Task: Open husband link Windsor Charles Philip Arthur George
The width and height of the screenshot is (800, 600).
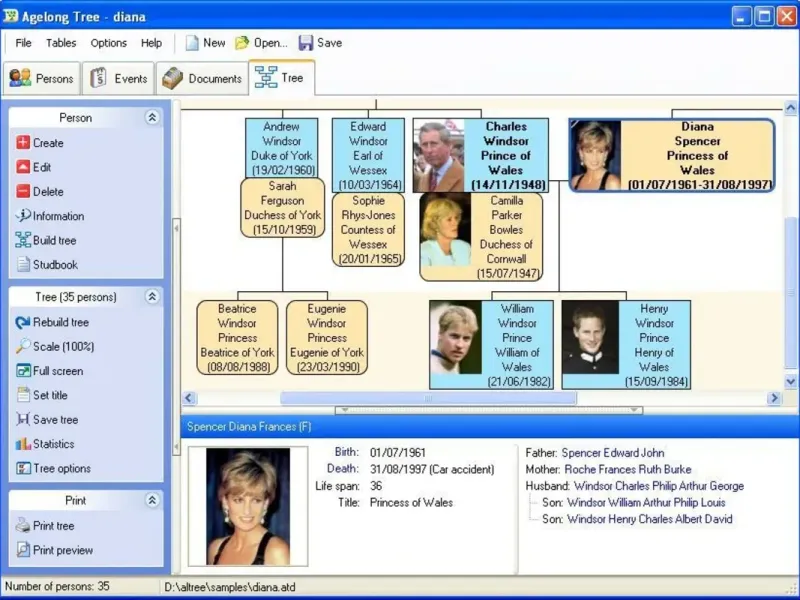Action: tap(659, 486)
